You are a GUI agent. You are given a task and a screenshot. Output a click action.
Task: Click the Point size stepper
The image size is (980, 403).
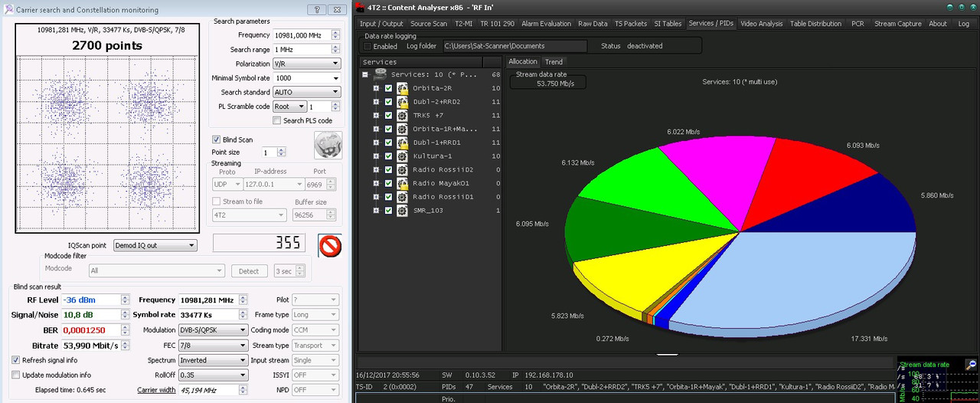tap(283, 152)
